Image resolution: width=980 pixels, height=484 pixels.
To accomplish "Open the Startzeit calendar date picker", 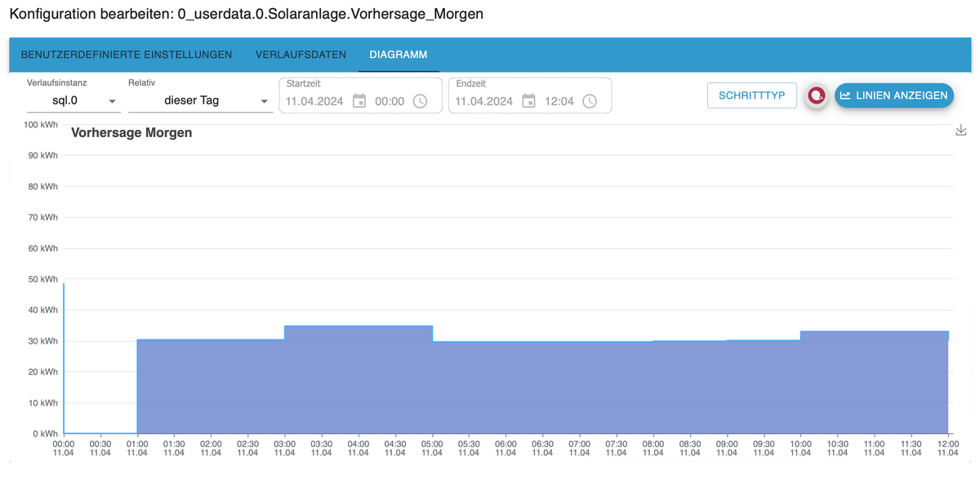I will 359,101.
